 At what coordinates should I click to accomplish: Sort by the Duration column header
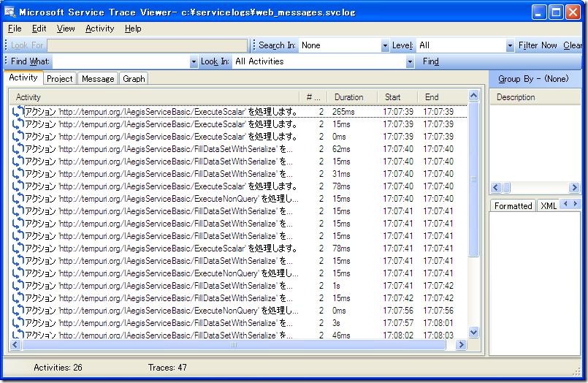(x=352, y=97)
